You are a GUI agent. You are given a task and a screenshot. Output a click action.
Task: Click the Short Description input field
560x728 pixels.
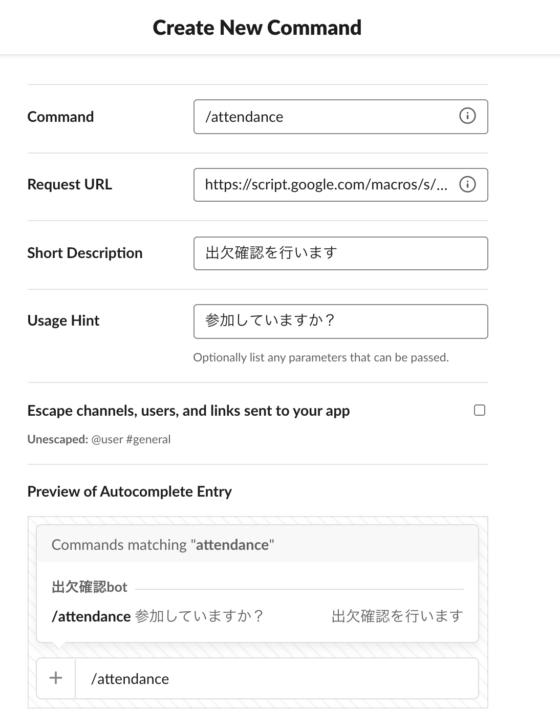[x=340, y=253]
